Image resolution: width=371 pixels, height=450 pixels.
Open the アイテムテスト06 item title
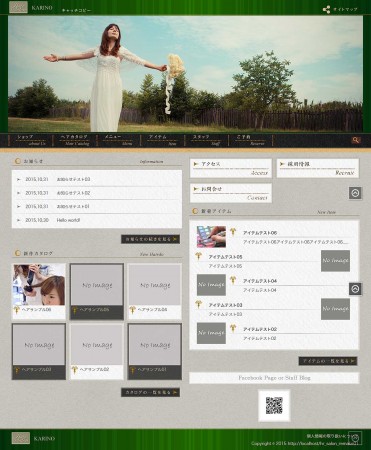[x=260, y=233]
